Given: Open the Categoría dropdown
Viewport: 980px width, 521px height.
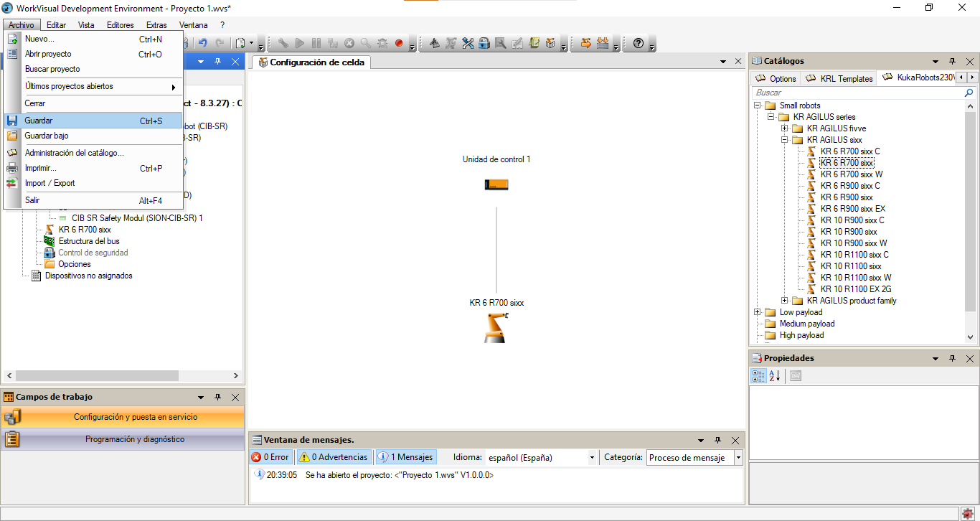Looking at the screenshot, I should [738, 458].
